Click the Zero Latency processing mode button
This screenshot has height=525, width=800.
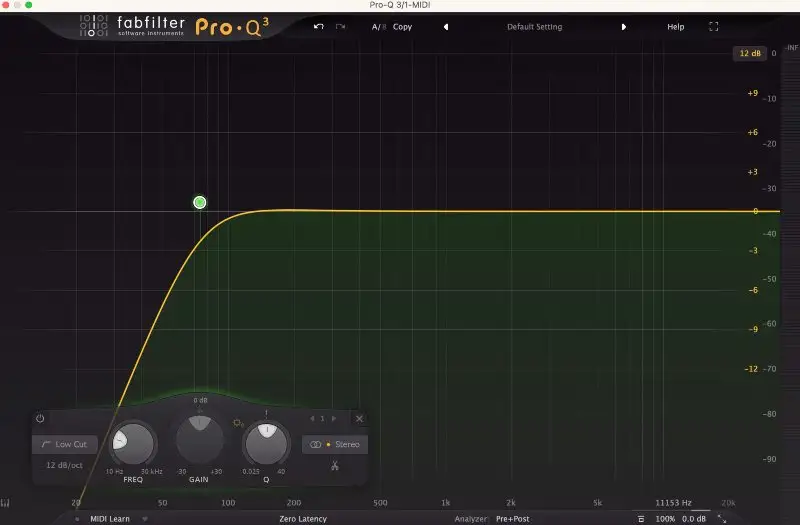[x=303, y=519]
